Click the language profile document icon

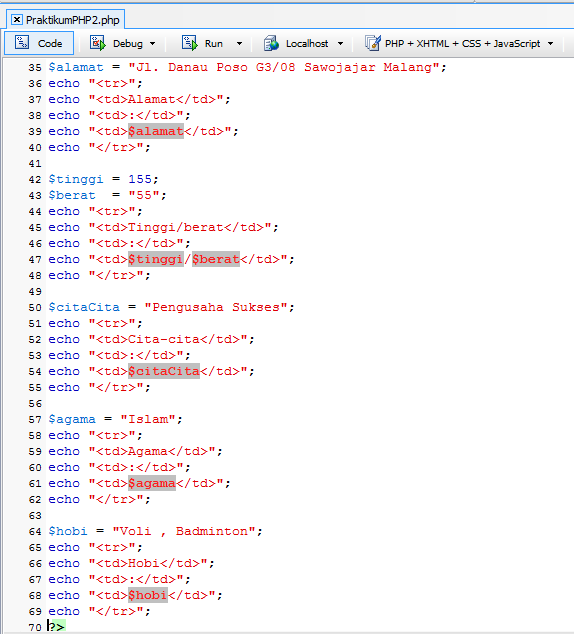372,43
